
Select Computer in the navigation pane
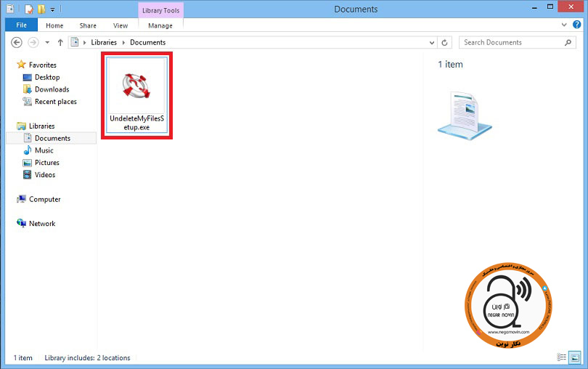pyautogui.click(x=44, y=199)
